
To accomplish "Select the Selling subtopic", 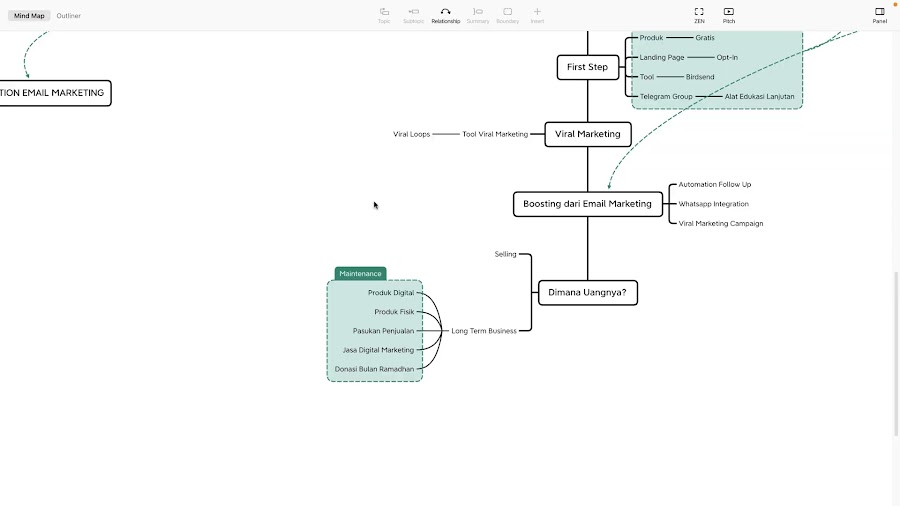I will point(506,254).
